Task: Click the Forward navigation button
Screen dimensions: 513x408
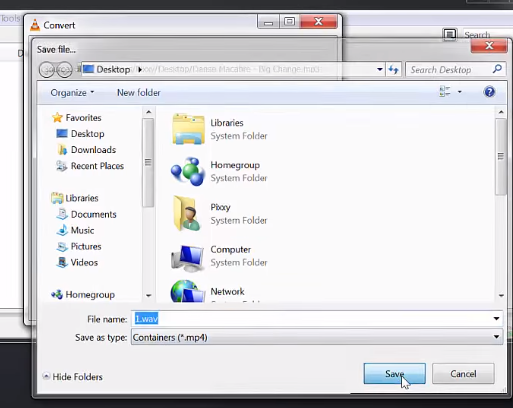Action: [64, 70]
